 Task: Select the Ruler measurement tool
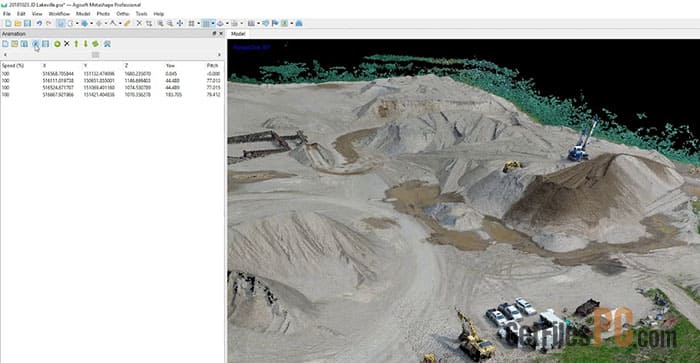pos(127,23)
